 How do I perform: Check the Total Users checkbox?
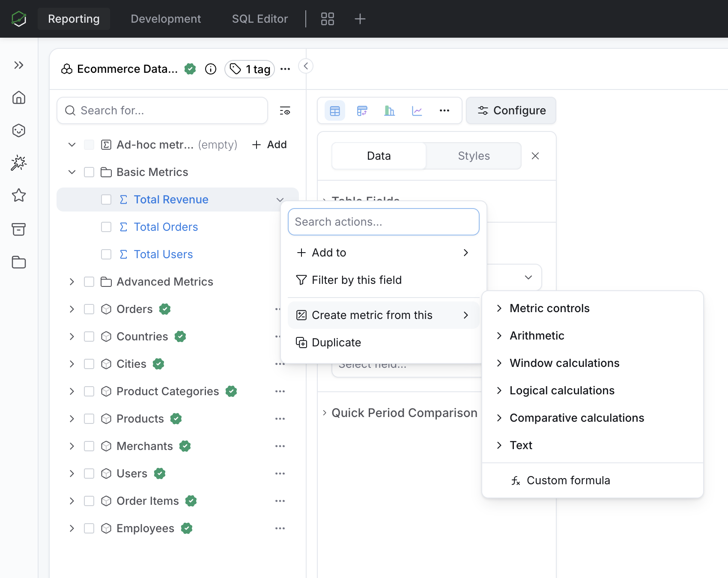point(106,254)
